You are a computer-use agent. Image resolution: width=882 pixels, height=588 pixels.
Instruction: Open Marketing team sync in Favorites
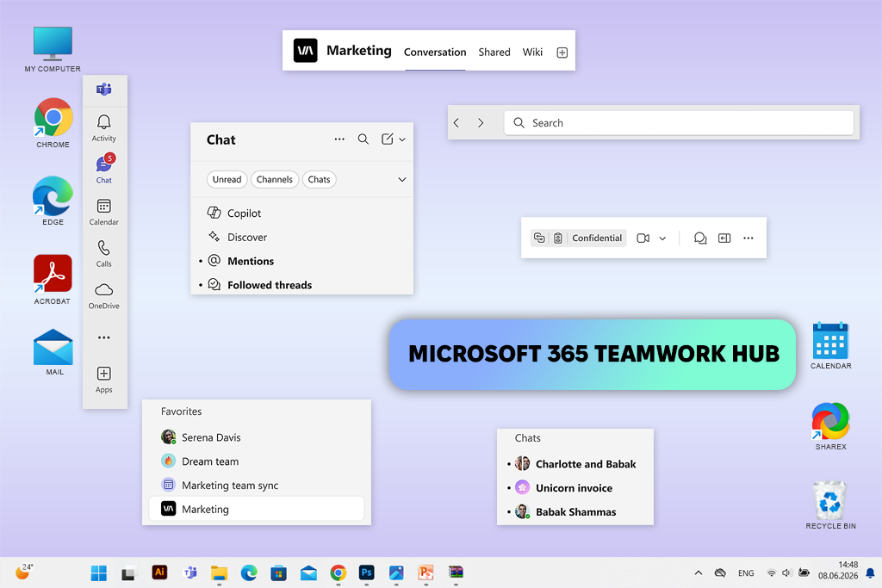pyautogui.click(x=257, y=486)
